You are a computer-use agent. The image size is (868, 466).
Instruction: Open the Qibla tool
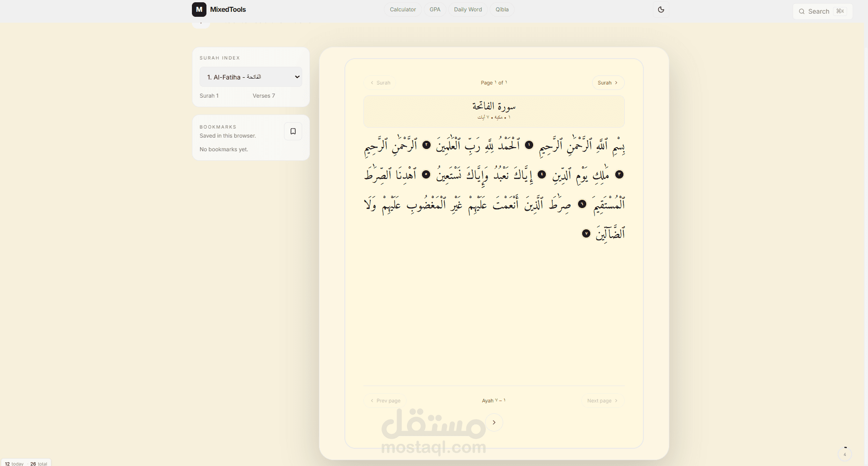click(x=502, y=10)
